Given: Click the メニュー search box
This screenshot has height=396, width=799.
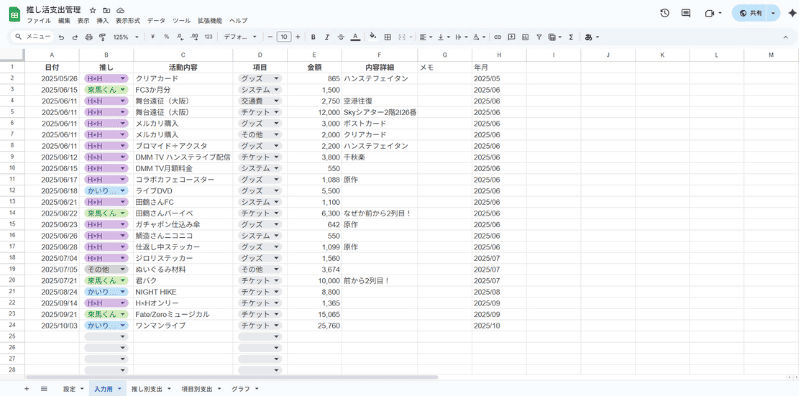Looking at the screenshot, I should coord(33,37).
